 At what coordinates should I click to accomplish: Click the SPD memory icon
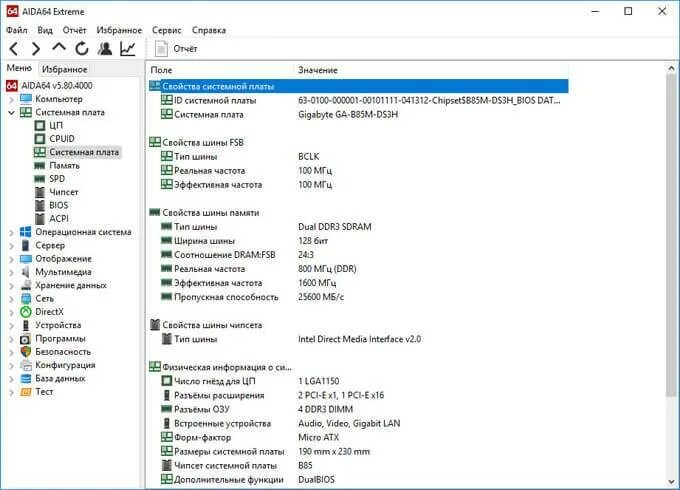[x=39, y=179]
